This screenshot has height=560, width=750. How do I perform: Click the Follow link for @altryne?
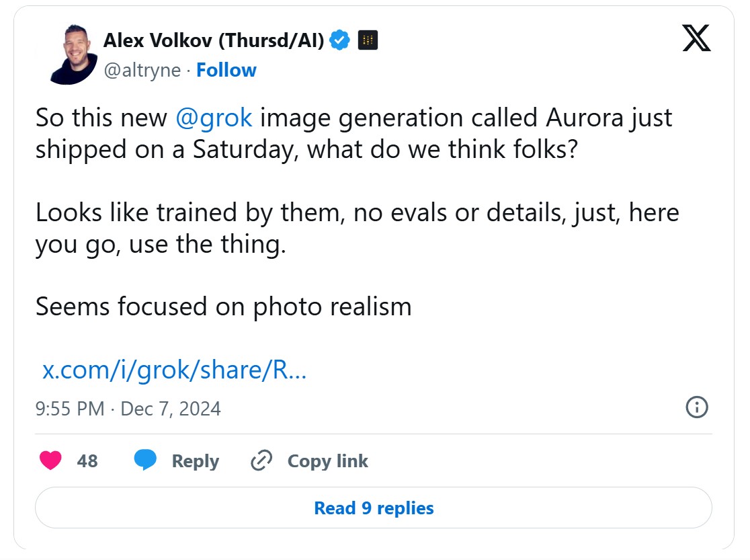(x=226, y=70)
